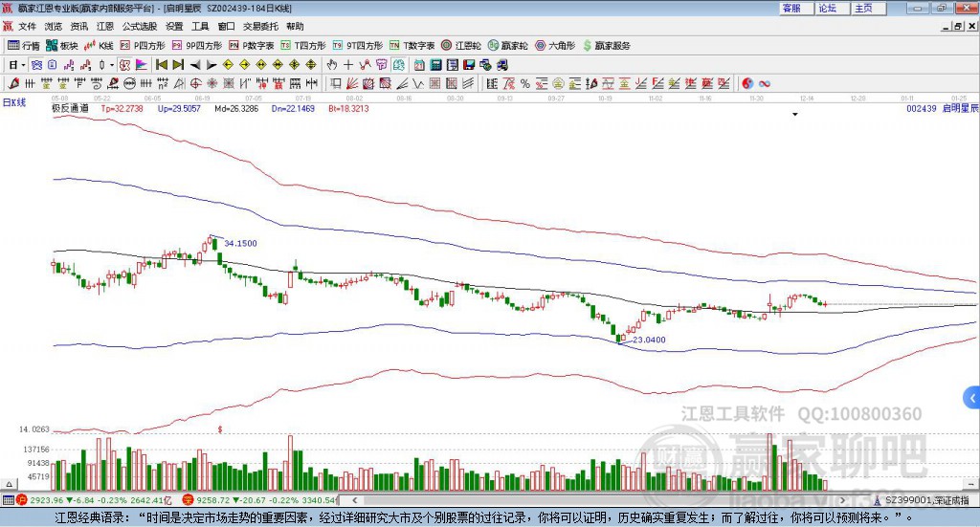The image size is (980, 527).
Task: Open the 板块 sector view
Action: 61,46
